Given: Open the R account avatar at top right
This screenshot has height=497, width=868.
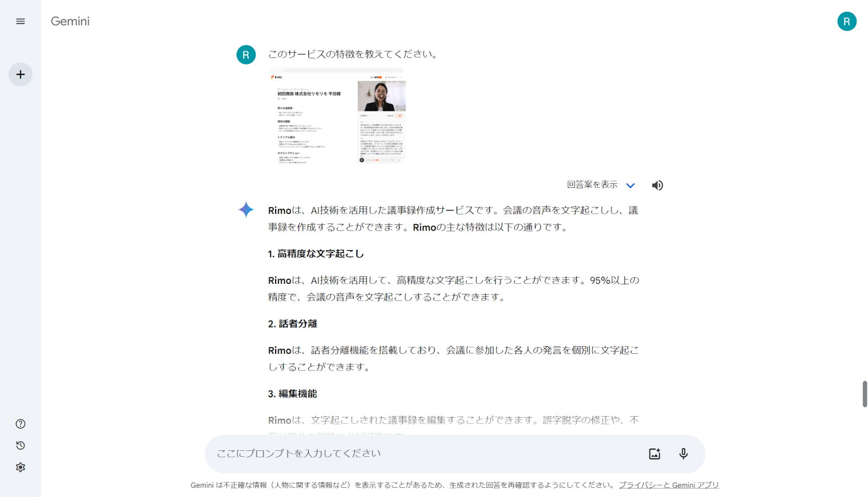Looking at the screenshot, I should point(846,21).
